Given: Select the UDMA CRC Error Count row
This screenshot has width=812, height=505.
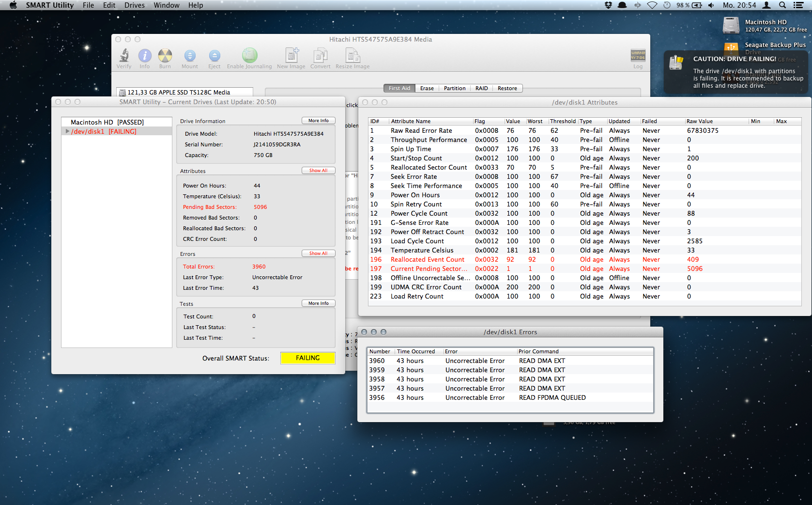Looking at the screenshot, I should (x=585, y=287).
